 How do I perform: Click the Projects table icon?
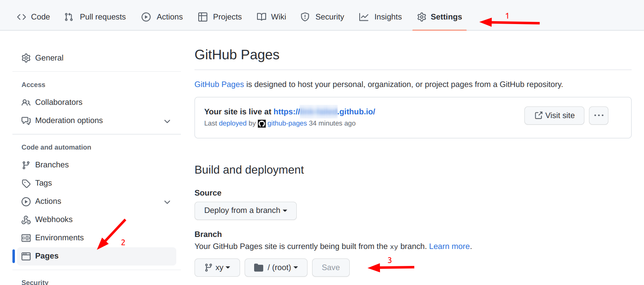pos(203,17)
